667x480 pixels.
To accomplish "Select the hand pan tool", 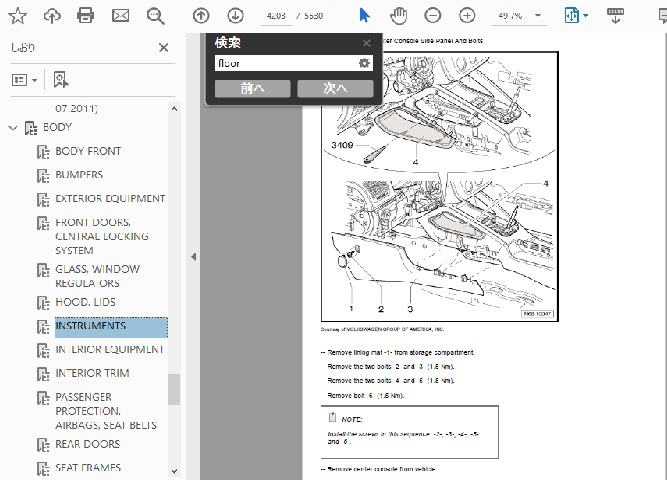I will 398,15.
